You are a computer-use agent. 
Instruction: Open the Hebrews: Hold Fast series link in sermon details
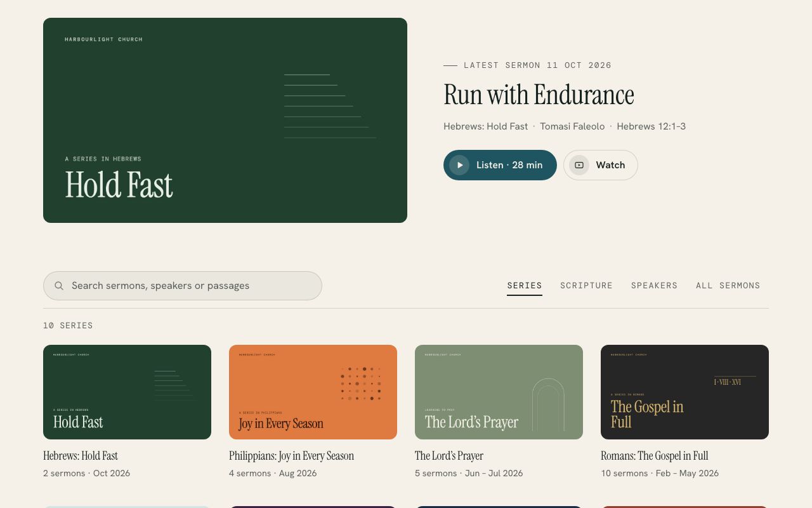pos(486,126)
